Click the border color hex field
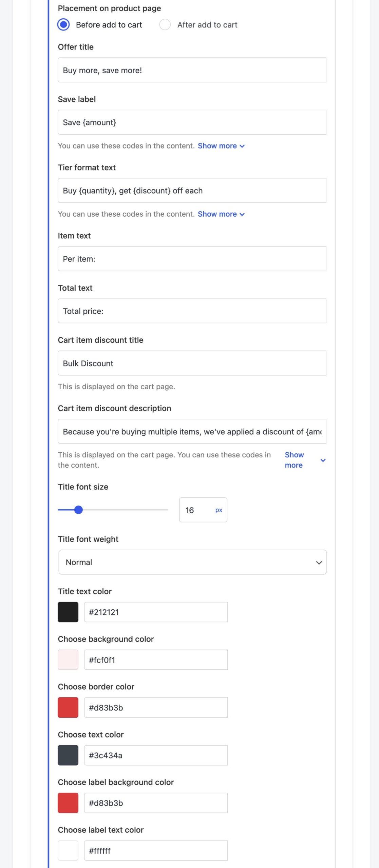Image resolution: width=379 pixels, height=868 pixels. 156,707
